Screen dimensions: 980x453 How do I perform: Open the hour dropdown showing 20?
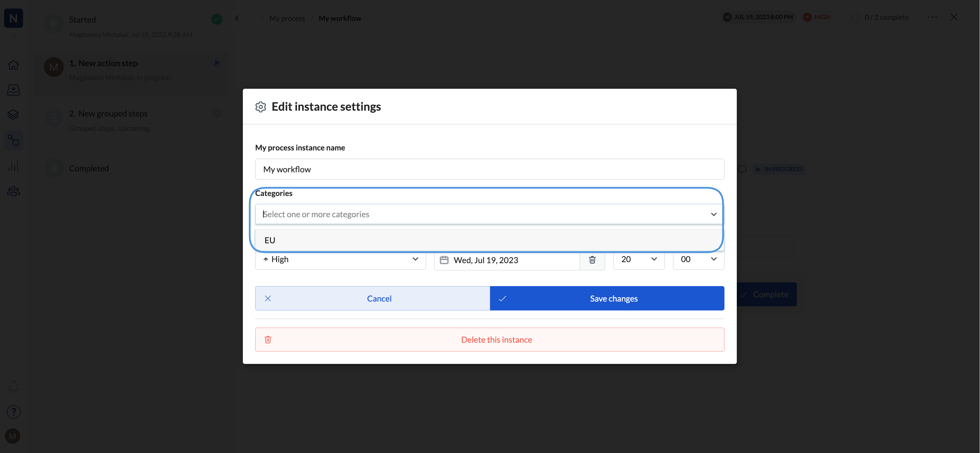[x=638, y=259]
